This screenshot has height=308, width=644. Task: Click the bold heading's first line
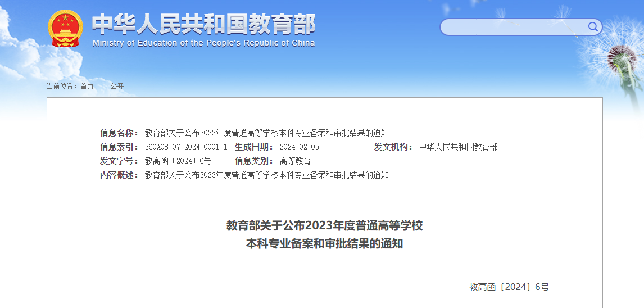(324, 226)
